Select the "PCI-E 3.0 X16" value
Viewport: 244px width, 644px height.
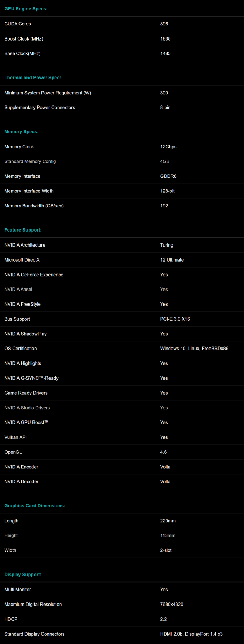pos(175,319)
